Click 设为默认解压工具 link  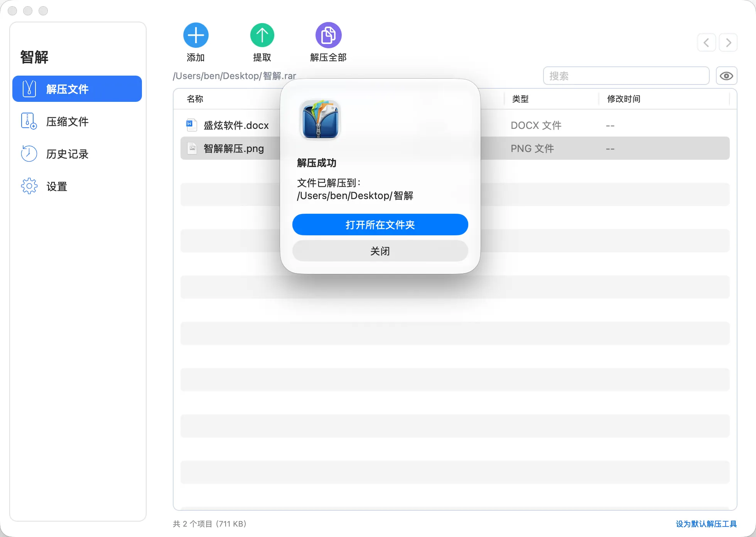706,523
